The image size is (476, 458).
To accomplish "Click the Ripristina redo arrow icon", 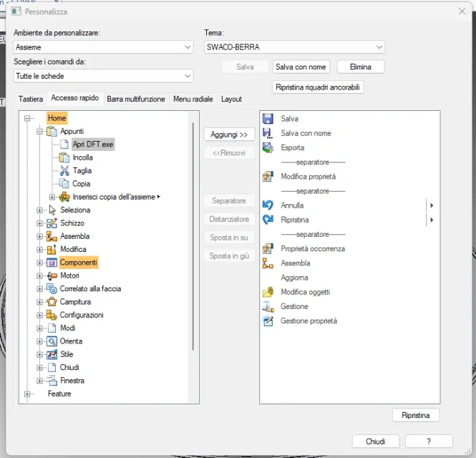I will [x=268, y=220].
